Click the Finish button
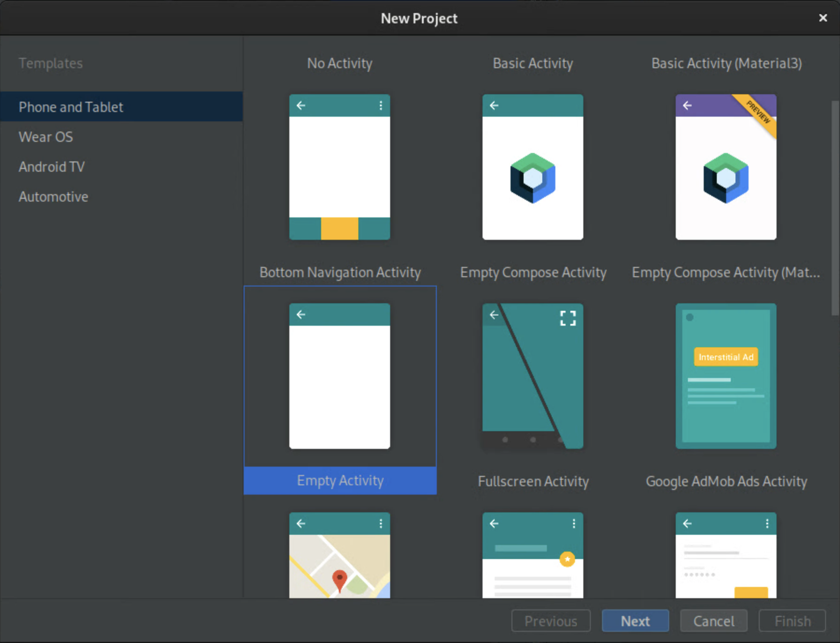840x643 pixels. click(x=792, y=621)
